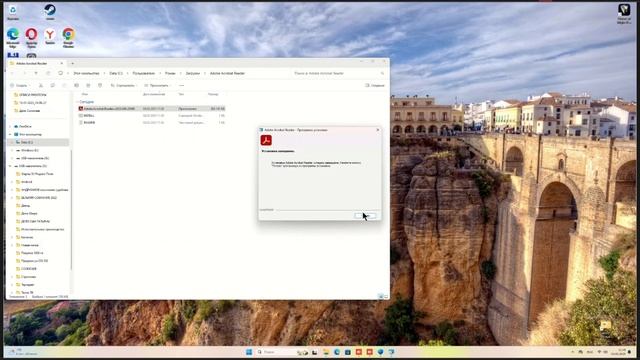Screen dimensions: 640x360
Task: Collapse the Сегодня file group
Action: [x=77, y=102]
